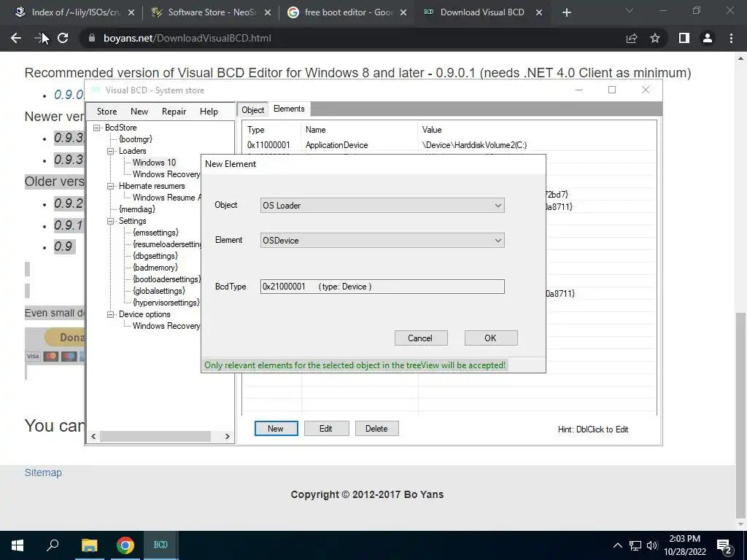Click OK in New Element dialog
The image size is (747, 560).
491,338
